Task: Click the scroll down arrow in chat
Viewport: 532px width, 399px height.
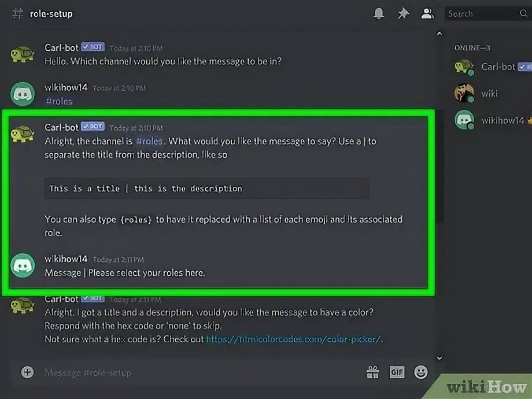Action: (439, 358)
